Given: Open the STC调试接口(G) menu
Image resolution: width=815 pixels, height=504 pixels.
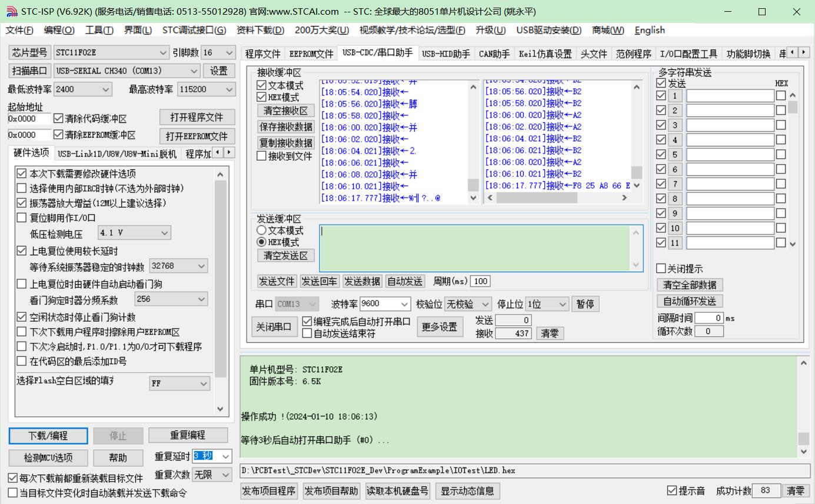Looking at the screenshot, I should coord(194,30).
